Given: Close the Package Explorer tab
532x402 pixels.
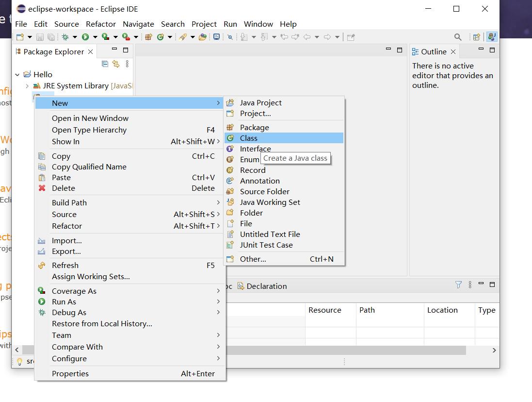Looking at the screenshot, I should (90, 51).
